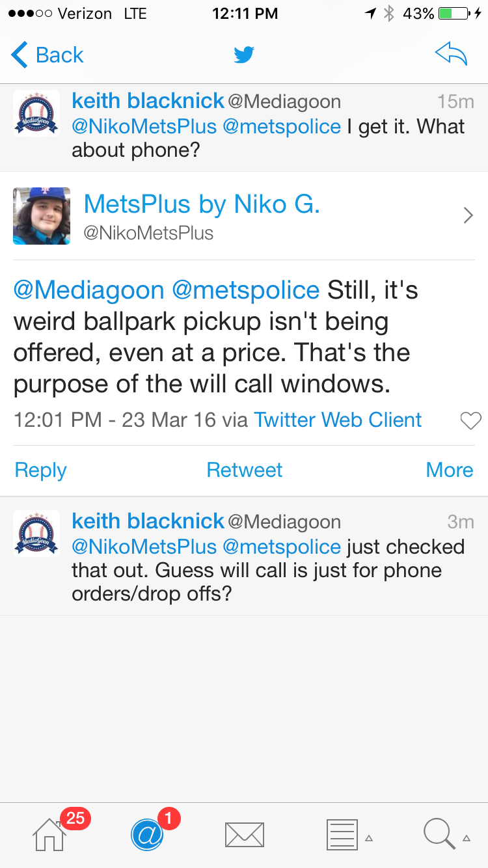This screenshot has width=488, height=868.
Task: Open the Mentions tab
Action: (x=147, y=834)
